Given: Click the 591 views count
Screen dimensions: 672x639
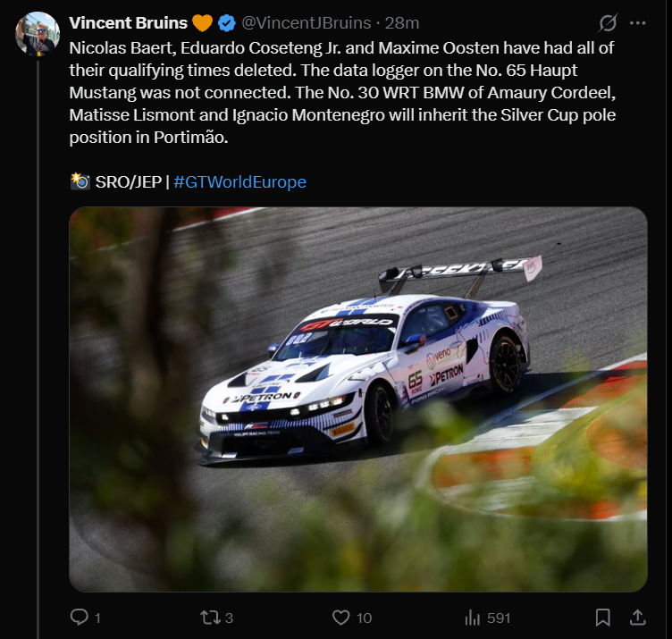Looking at the screenshot, I should pos(499,618).
